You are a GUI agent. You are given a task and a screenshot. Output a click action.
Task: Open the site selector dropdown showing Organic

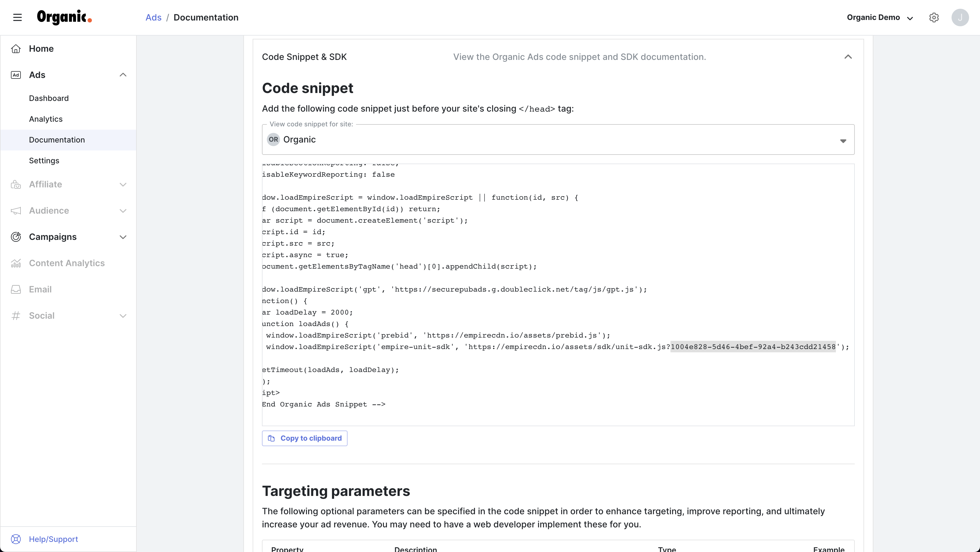click(558, 140)
